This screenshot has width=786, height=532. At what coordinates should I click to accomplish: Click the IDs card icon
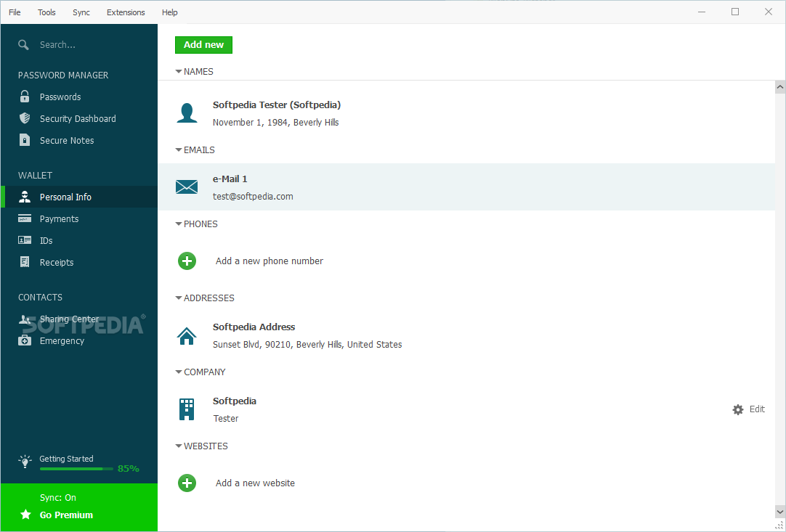25,240
